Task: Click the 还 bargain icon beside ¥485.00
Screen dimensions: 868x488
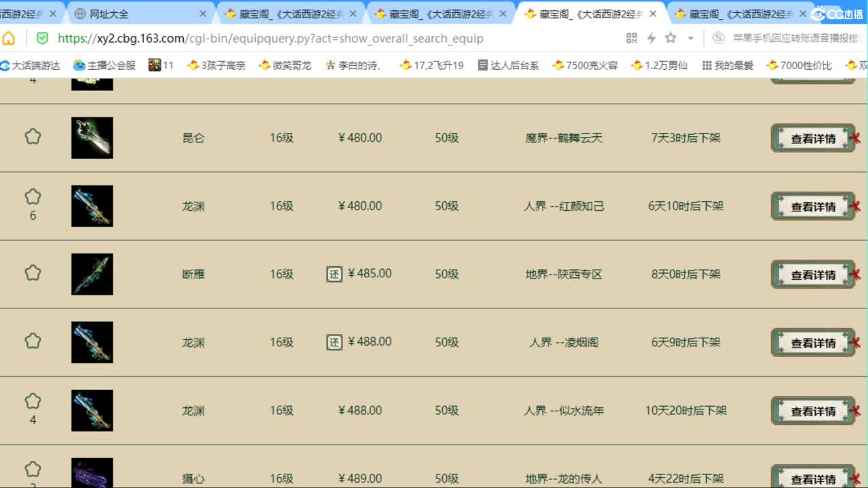Action: (x=334, y=274)
